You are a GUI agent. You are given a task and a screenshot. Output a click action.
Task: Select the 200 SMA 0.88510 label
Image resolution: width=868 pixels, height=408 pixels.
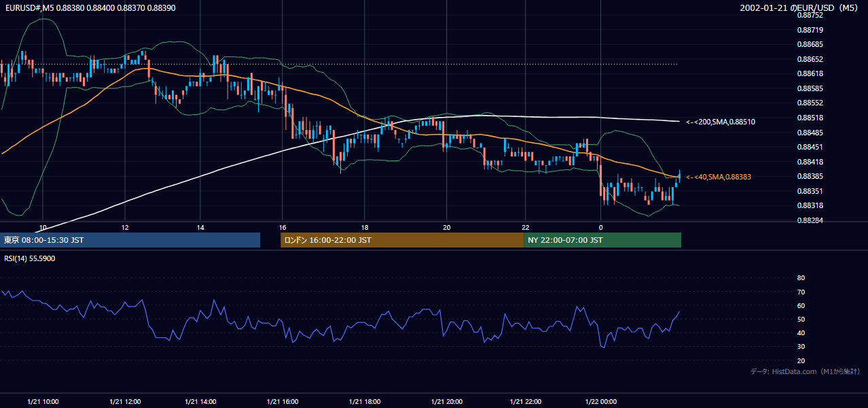[721, 122]
